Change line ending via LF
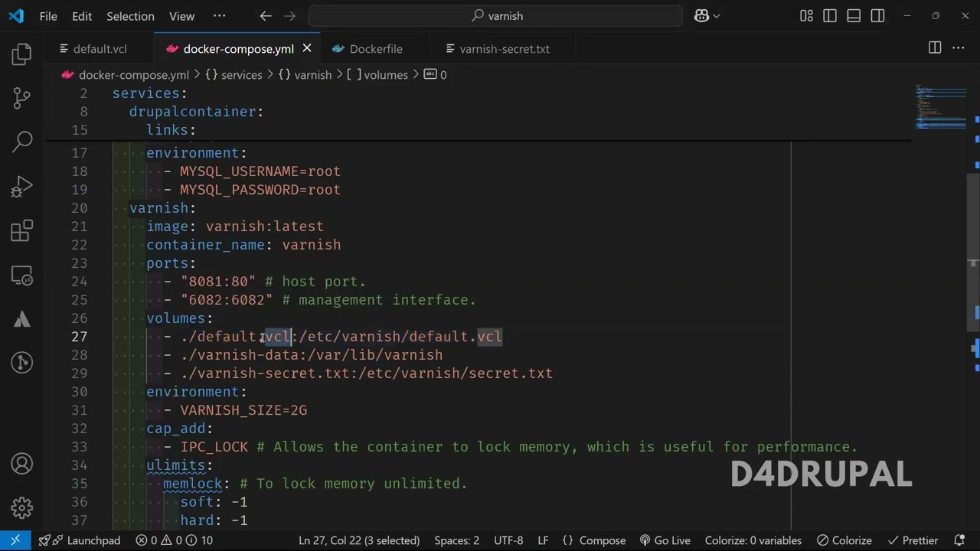 [x=543, y=540]
